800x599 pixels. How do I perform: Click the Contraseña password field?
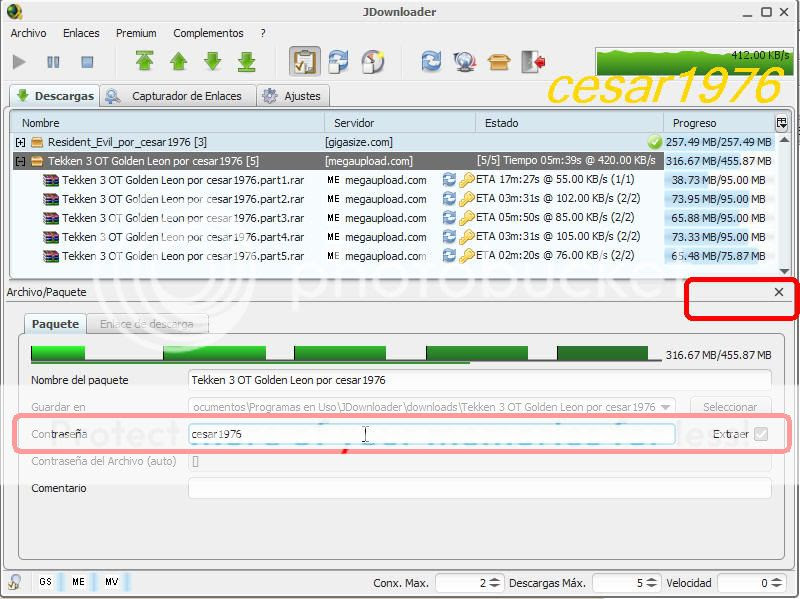[432, 434]
